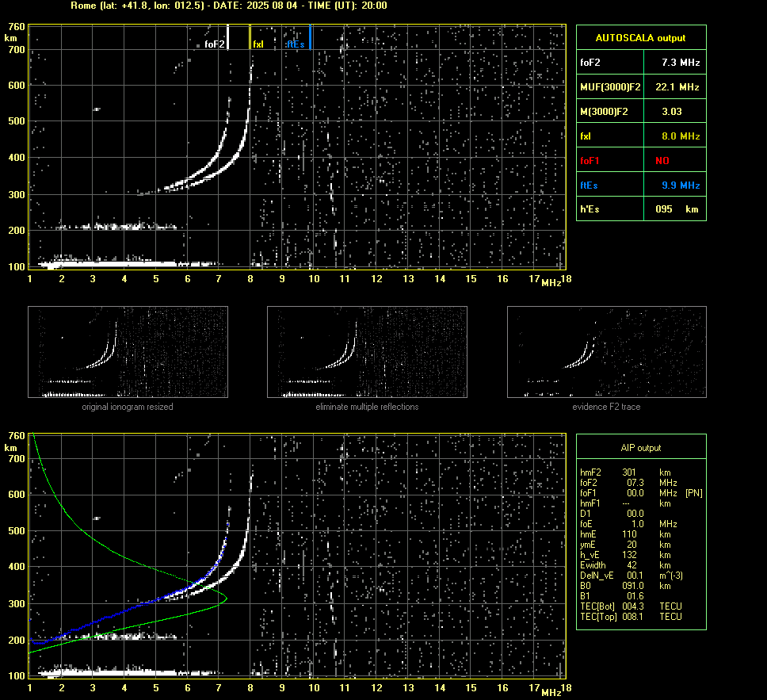Click the '3.03' value cell

coord(675,112)
